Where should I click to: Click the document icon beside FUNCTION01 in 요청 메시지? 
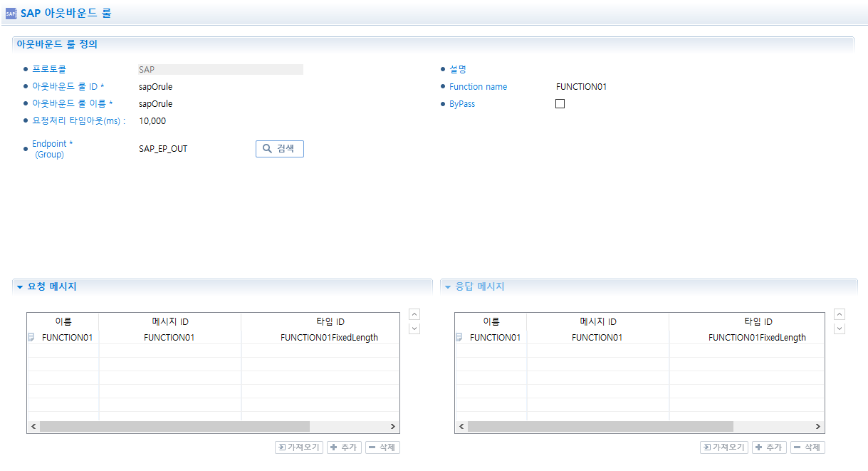(x=31, y=337)
